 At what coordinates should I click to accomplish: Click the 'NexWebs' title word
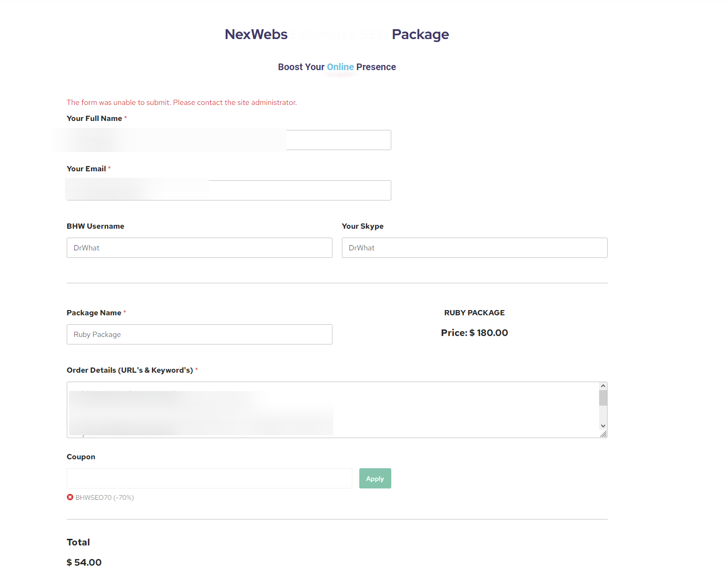[256, 34]
